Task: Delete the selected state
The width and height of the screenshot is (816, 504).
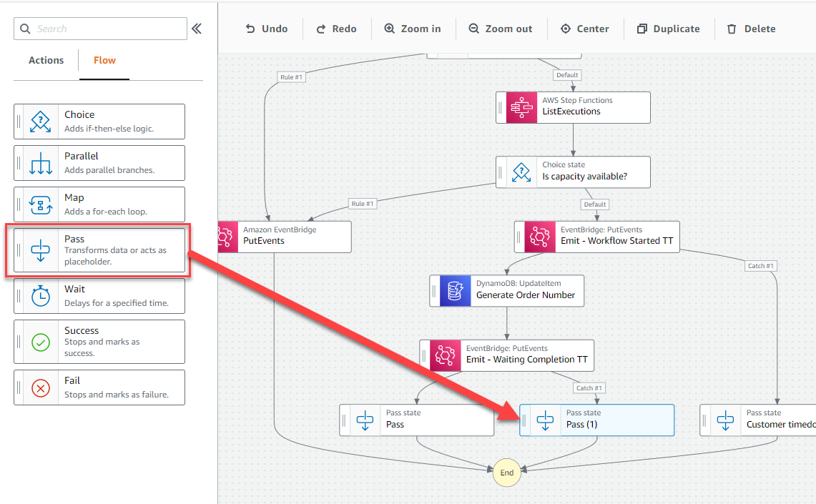Action: (x=751, y=29)
